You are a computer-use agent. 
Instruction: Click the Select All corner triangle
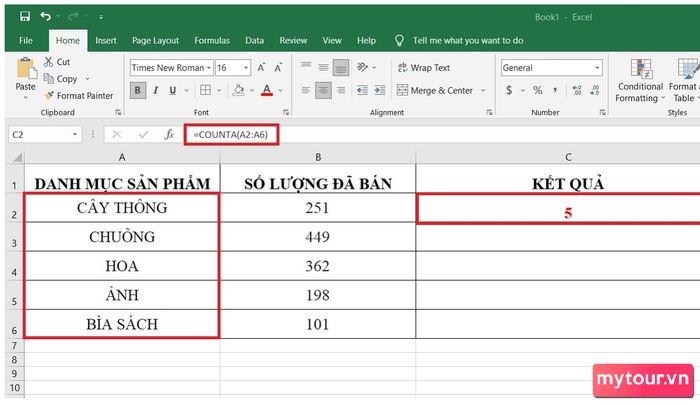tap(17, 158)
